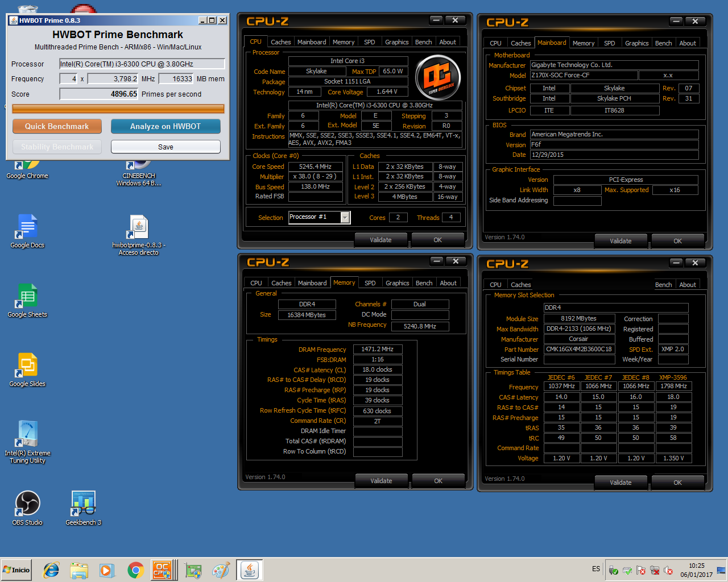Open Caches tab in the SPD CPU-Z window
The image size is (728, 582).
click(520, 285)
